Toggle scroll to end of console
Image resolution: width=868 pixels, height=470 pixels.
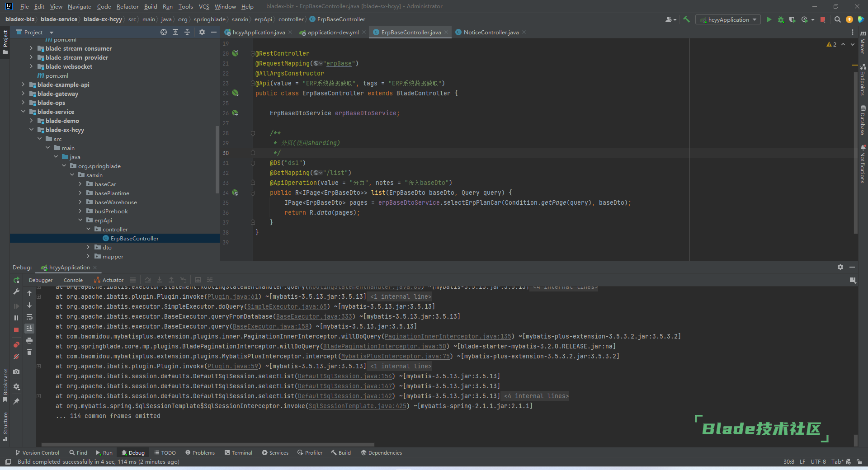(x=29, y=329)
